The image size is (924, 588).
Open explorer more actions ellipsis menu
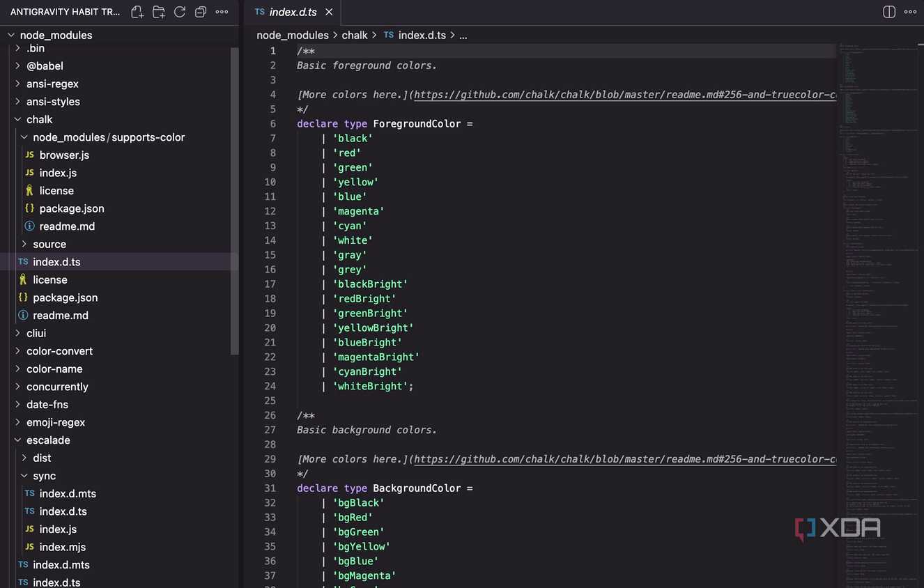[x=222, y=12]
